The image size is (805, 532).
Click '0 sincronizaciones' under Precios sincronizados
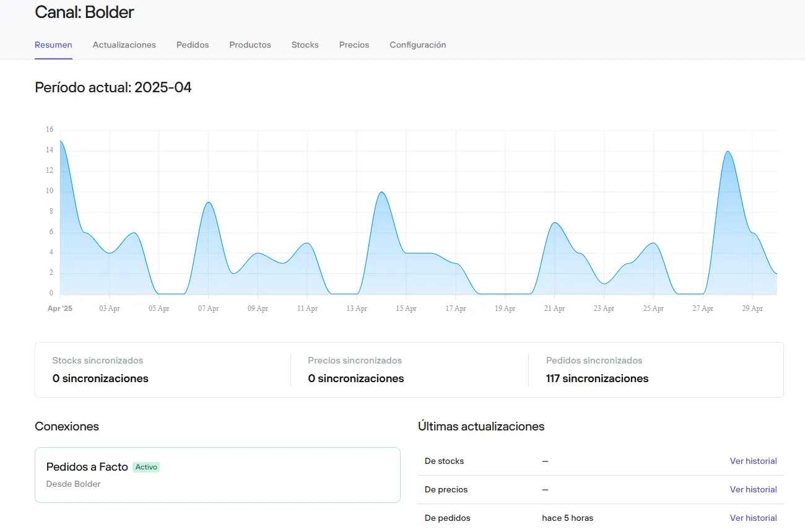pyautogui.click(x=356, y=378)
